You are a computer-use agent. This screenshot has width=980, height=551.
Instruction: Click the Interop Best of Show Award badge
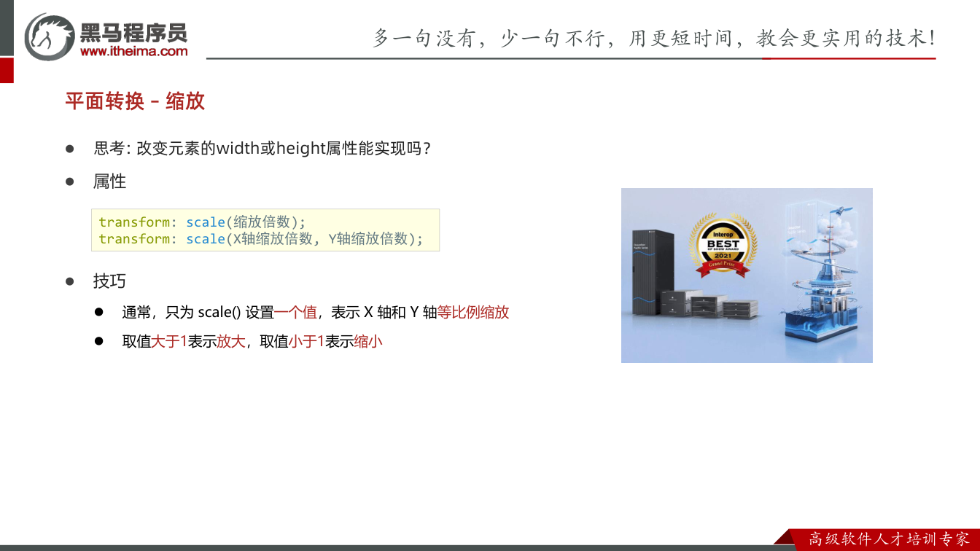coord(723,246)
